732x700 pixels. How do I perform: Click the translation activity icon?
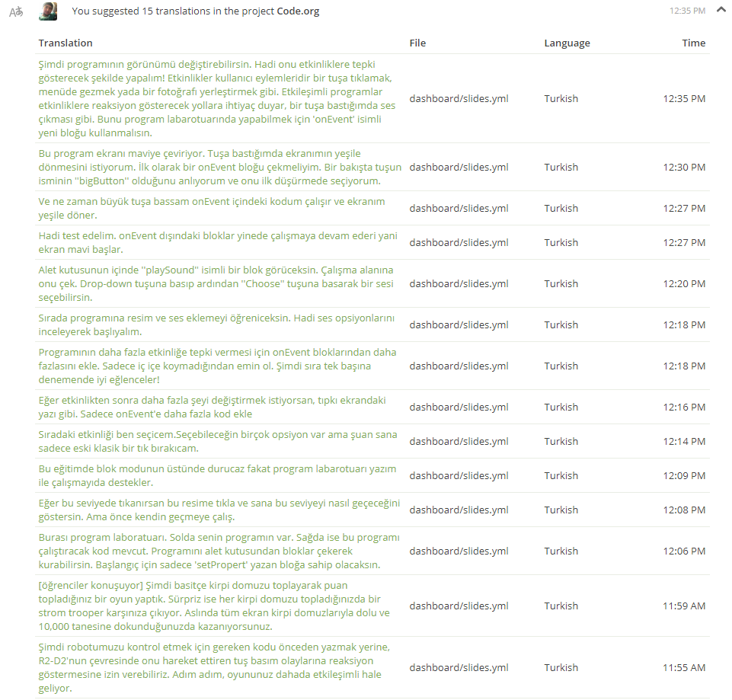point(16,11)
